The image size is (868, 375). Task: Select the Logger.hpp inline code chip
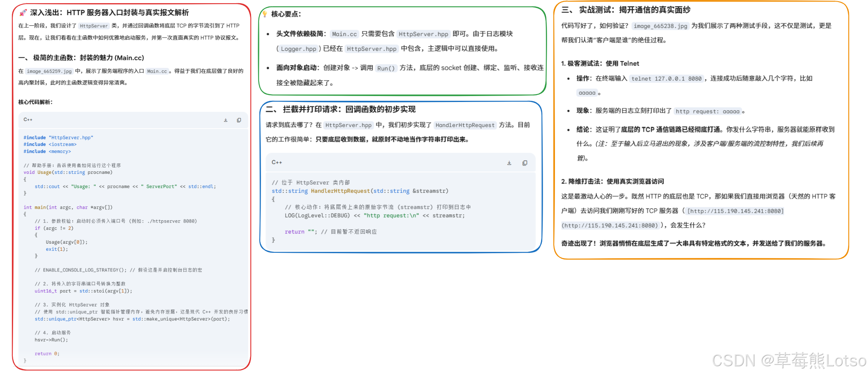click(x=299, y=49)
